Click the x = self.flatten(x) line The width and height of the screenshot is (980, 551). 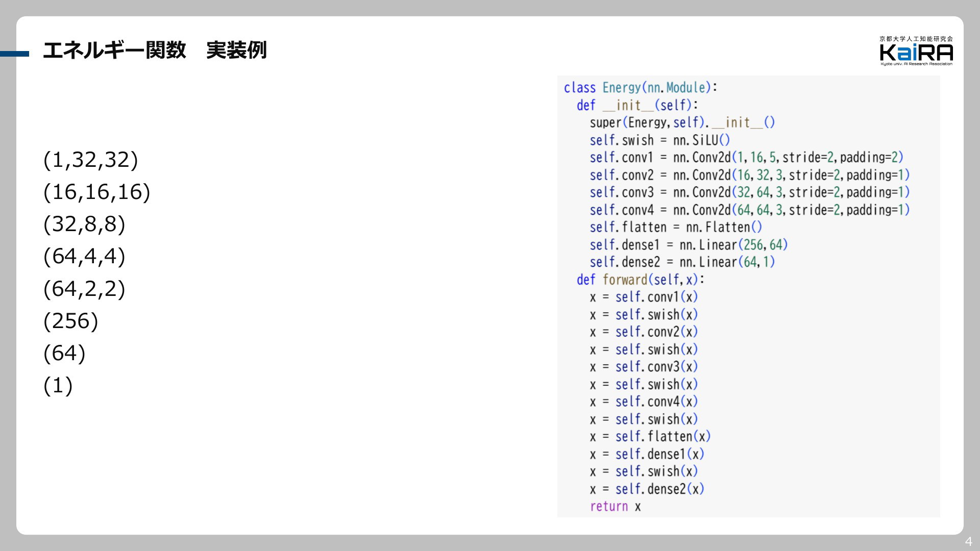pyautogui.click(x=650, y=437)
